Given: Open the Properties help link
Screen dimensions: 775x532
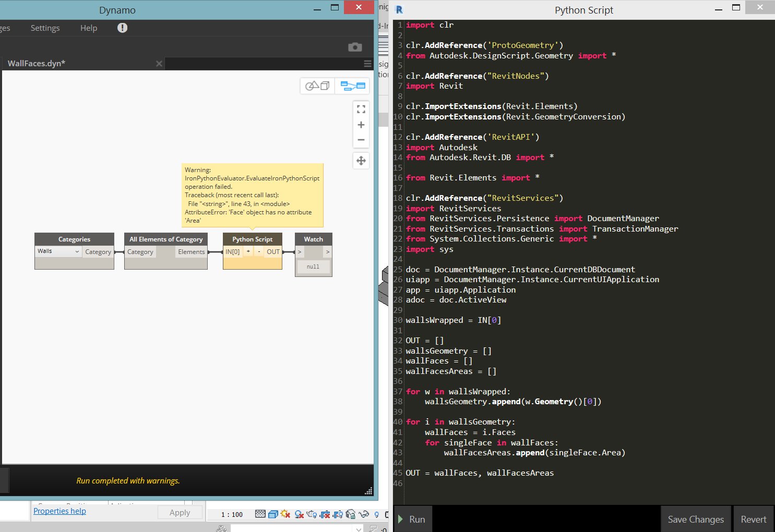Looking at the screenshot, I should coord(59,511).
